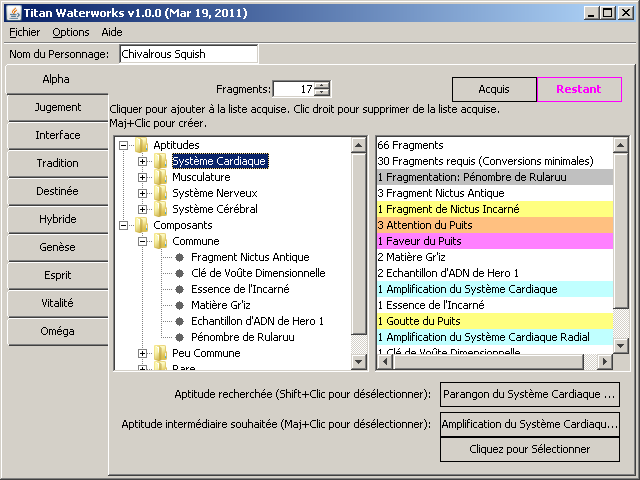
Task: Toggle the Acquis list view
Action: [x=494, y=90]
